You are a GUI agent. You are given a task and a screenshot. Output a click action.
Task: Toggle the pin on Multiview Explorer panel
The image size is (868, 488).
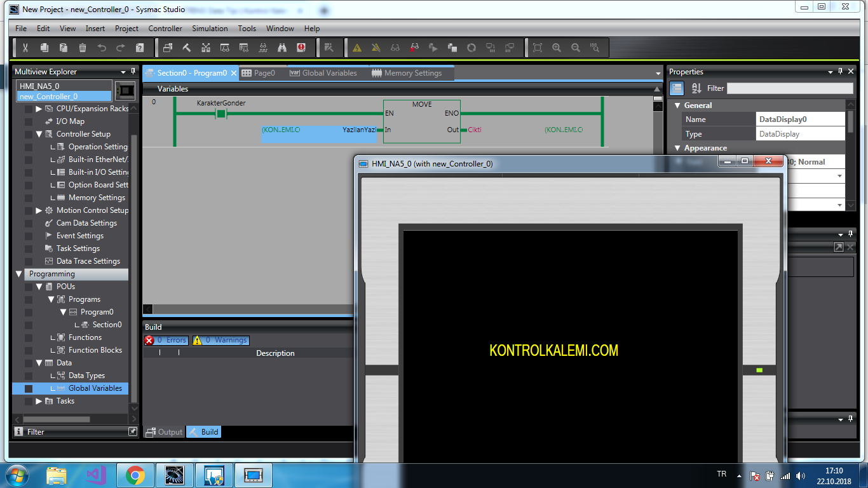tap(133, 72)
